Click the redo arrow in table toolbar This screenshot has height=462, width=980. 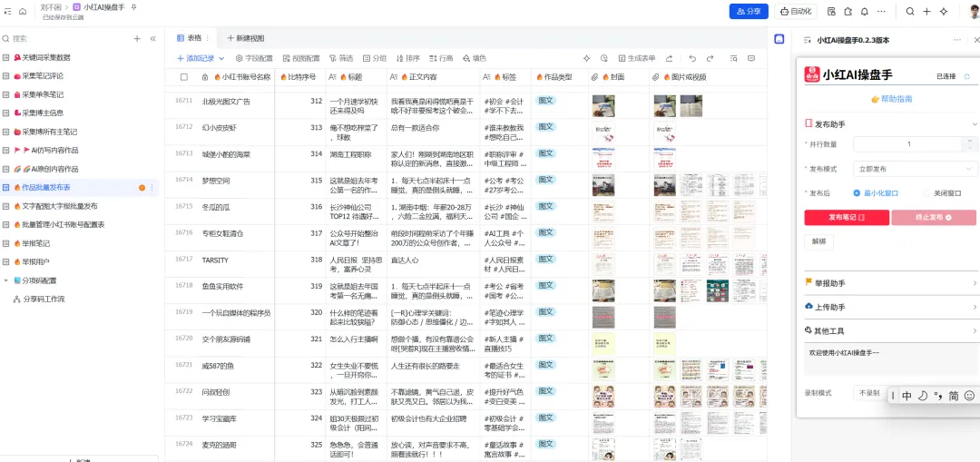point(710,58)
